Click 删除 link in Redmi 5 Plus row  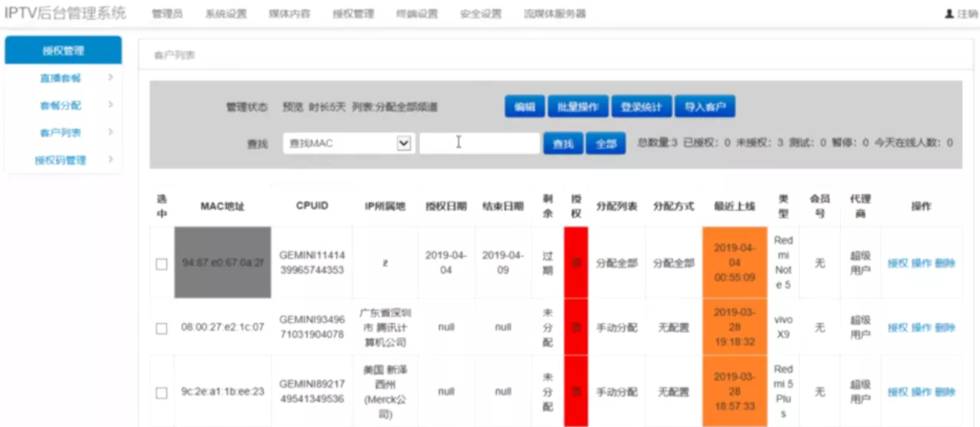(945, 392)
